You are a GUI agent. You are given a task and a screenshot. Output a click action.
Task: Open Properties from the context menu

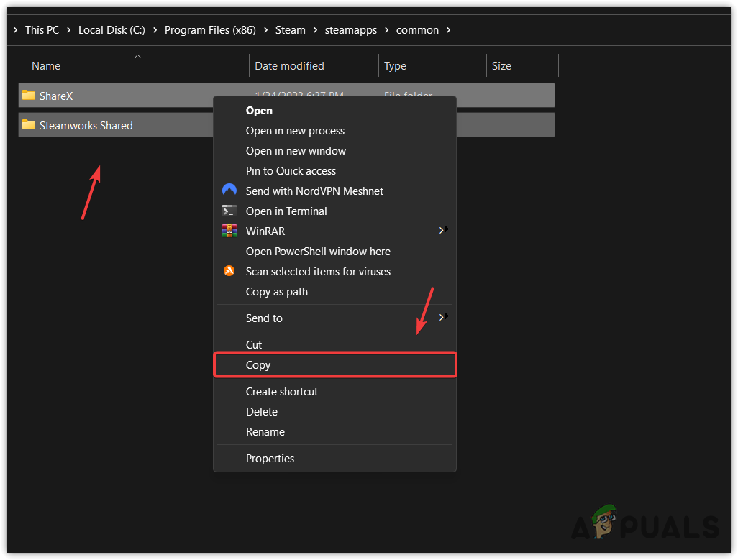click(x=270, y=458)
